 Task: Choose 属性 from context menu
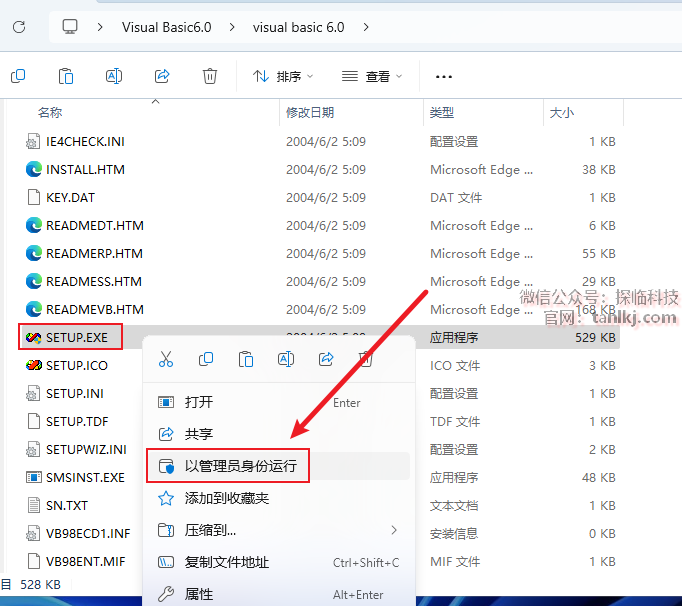coord(278,594)
